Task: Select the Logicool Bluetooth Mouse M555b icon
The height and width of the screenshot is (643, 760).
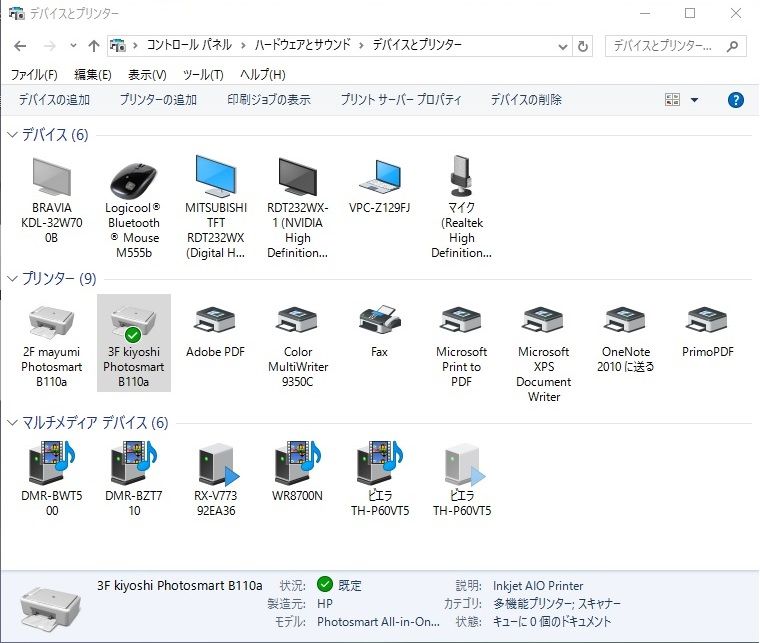Action: click(x=133, y=180)
